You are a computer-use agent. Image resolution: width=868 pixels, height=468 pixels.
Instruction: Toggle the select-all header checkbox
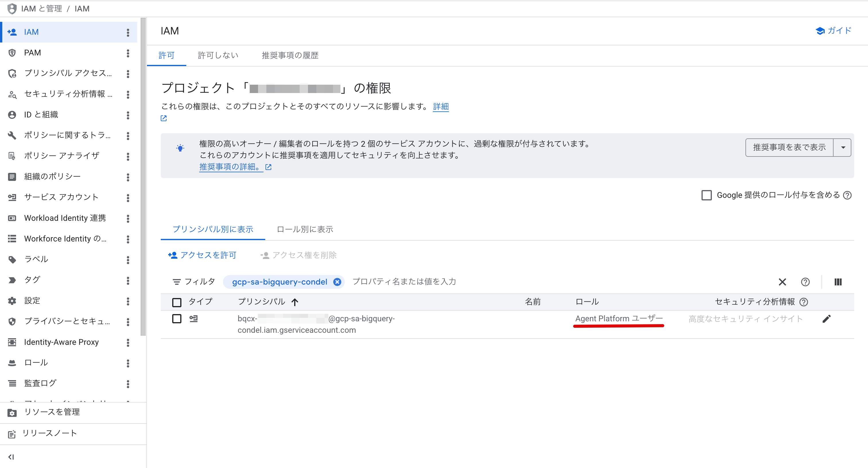[x=177, y=302]
